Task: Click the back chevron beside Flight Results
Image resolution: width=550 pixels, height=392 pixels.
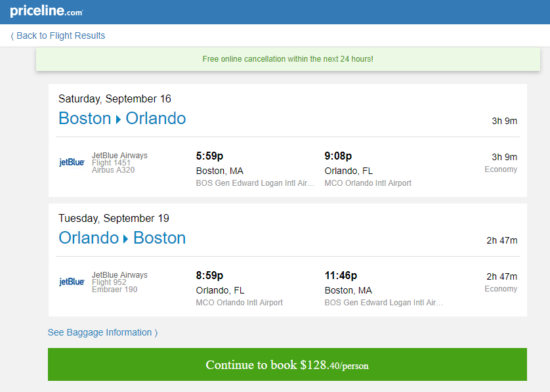Action: point(12,36)
